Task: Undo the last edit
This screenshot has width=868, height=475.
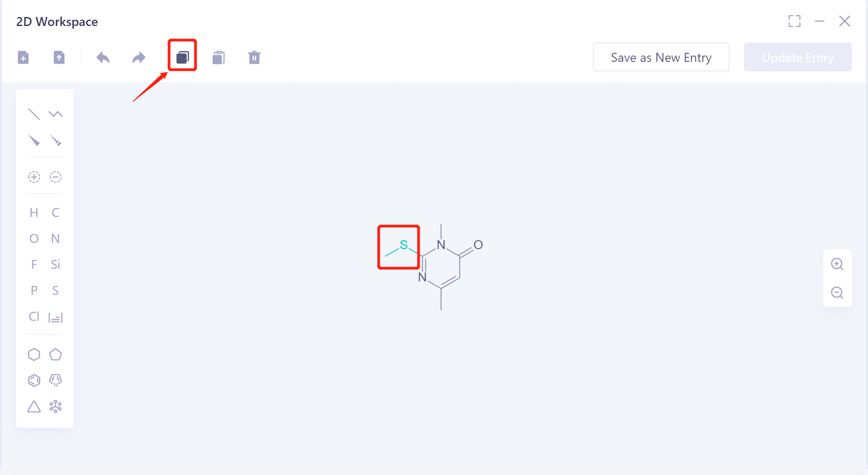Action: pyautogui.click(x=103, y=57)
